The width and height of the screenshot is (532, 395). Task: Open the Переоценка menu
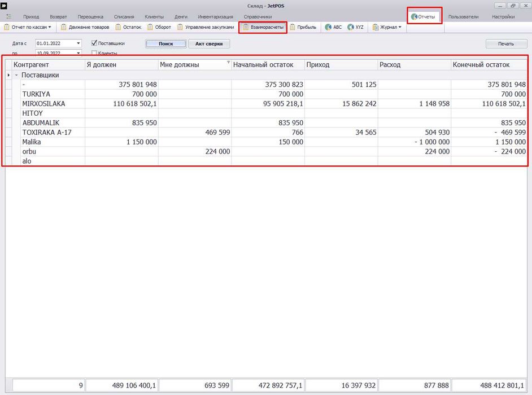click(90, 16)
